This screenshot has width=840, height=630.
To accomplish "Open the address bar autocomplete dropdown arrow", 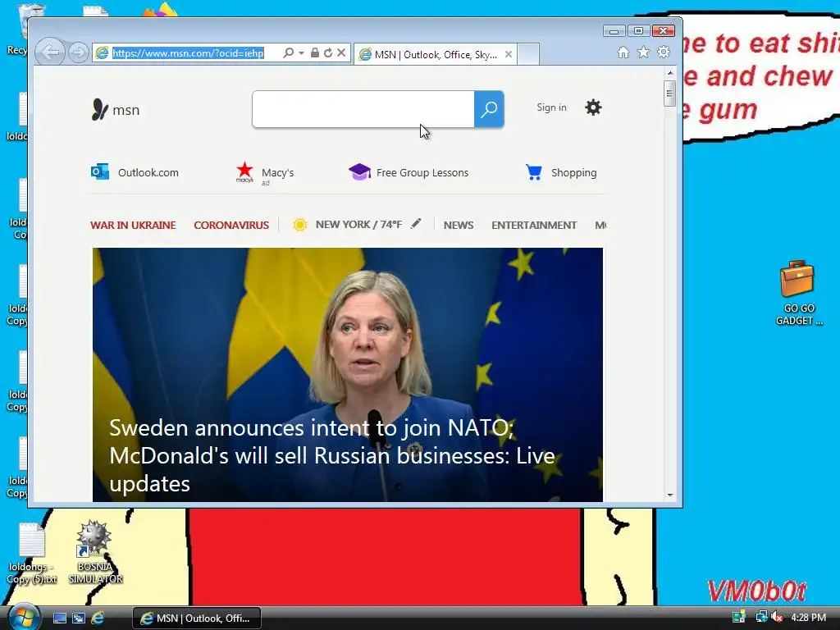I will click(x=301, y=53).
